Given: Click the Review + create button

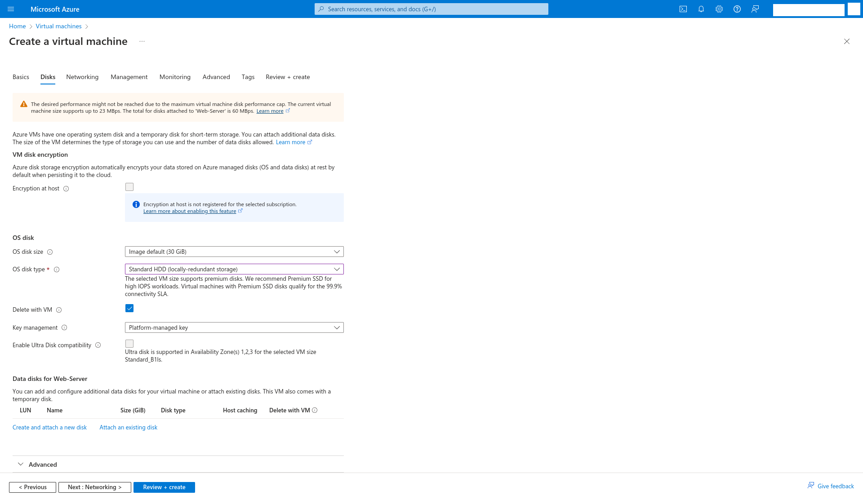Looking at the screenshot, I should point(164,487).
